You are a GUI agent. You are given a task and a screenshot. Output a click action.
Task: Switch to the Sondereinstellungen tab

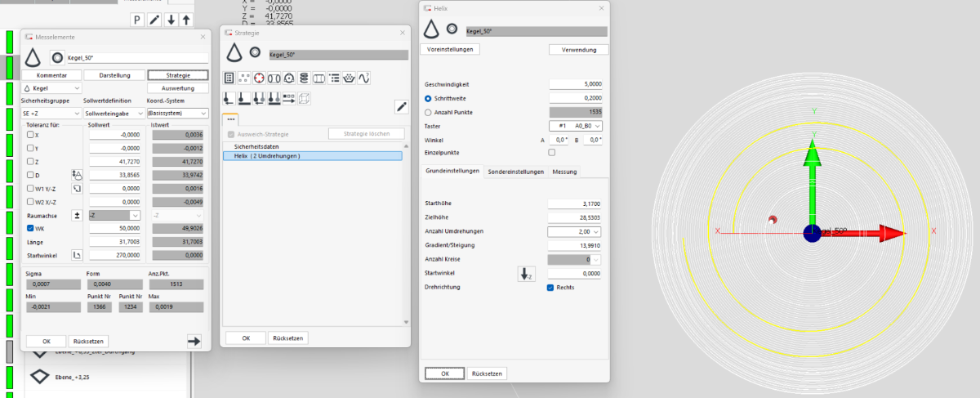pos(515,172)
